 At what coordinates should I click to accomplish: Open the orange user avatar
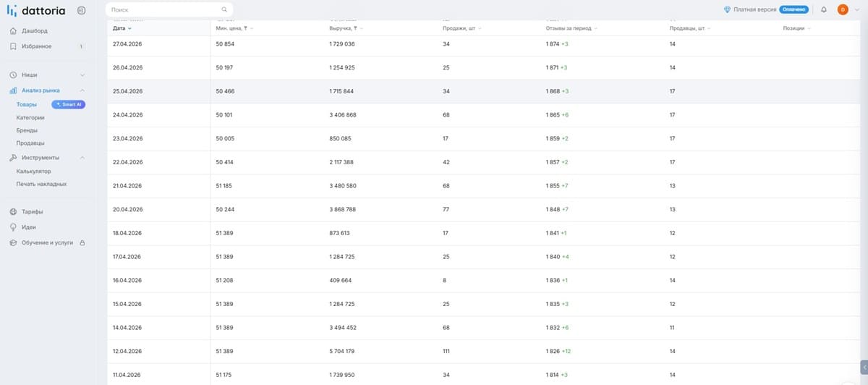point(842,9)
